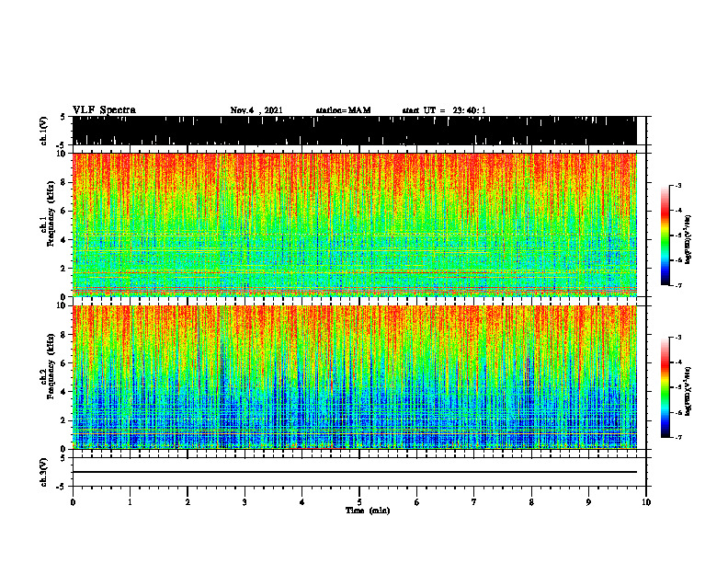The width and height of the screenshot is (728, 563).
Task: Click the "ch.1(V)" waveform axis label
Action: point(44,131)
